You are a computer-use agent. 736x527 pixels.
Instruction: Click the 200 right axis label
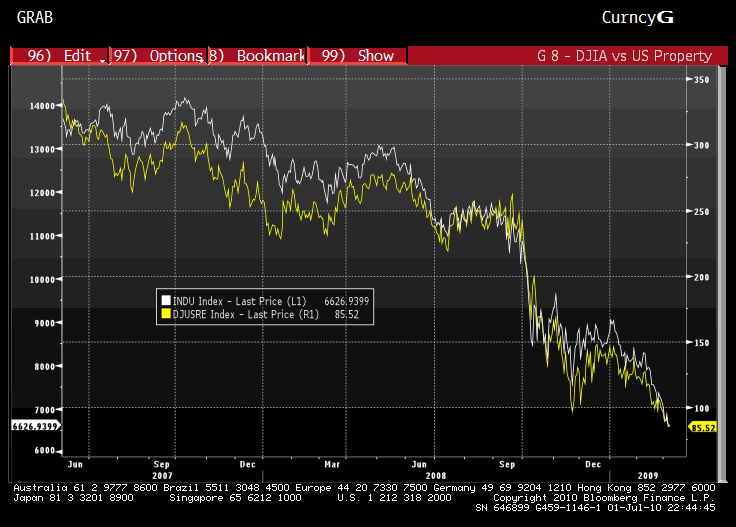coord(701,277)
